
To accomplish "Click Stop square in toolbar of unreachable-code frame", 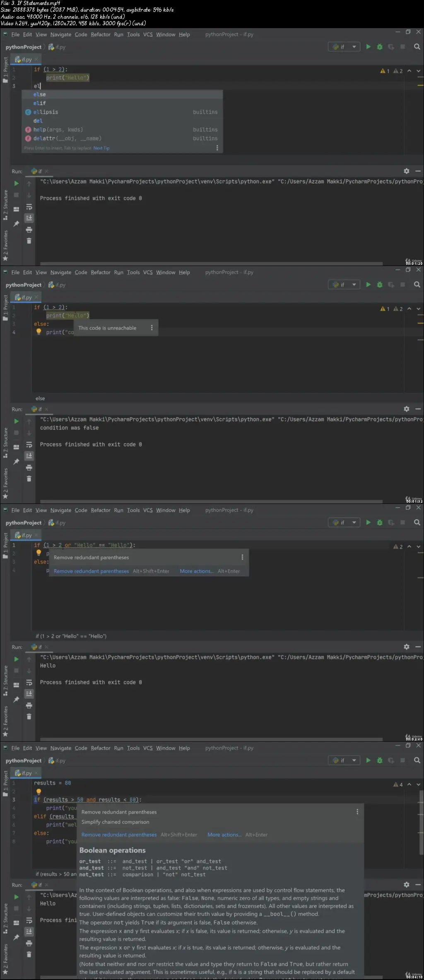I will 402,285.
